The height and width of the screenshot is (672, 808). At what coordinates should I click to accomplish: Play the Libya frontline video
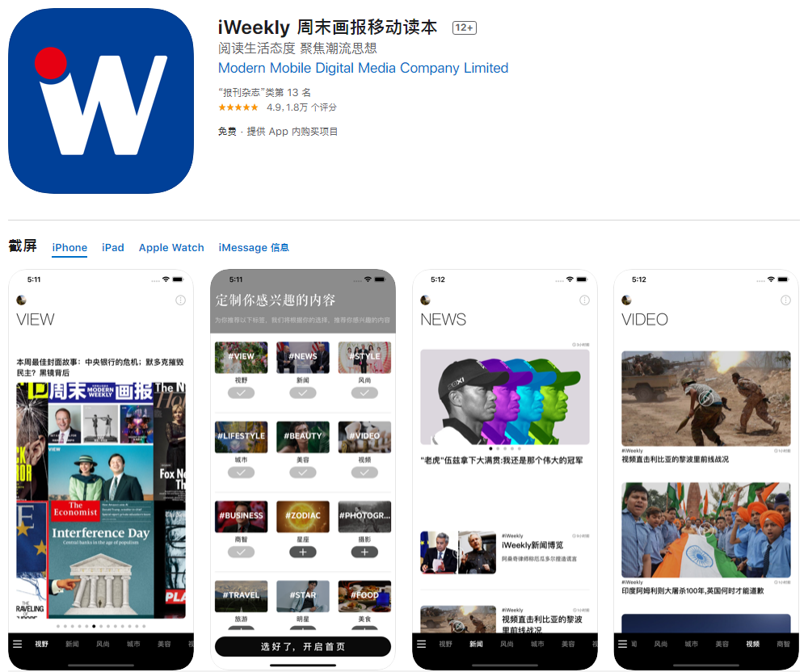[x=706, y=398]
